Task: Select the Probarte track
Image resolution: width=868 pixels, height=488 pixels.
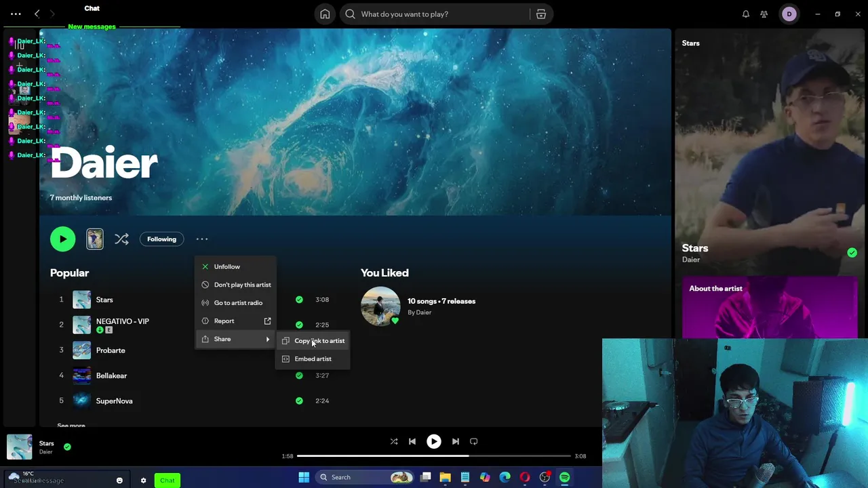Action: (111, 350)
